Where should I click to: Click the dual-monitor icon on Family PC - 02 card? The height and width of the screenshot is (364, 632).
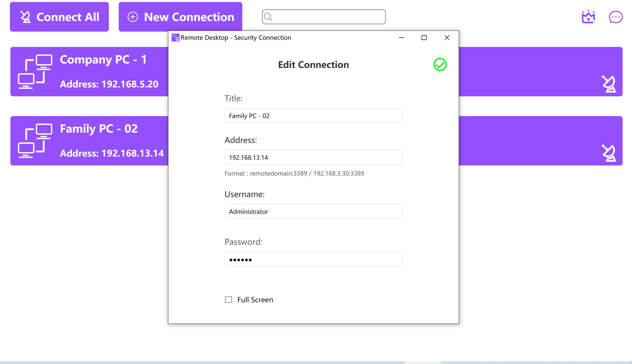(35, 141)
